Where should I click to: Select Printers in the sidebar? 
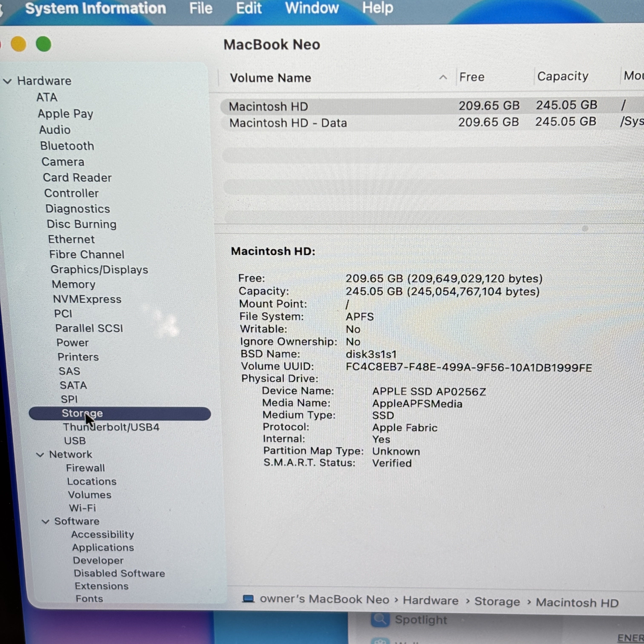coord(78,357)
